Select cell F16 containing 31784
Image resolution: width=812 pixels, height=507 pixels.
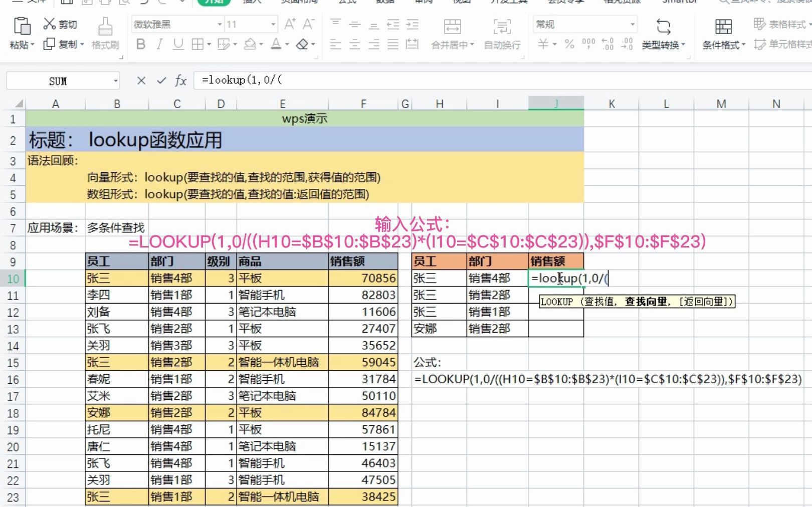point(363,379)
